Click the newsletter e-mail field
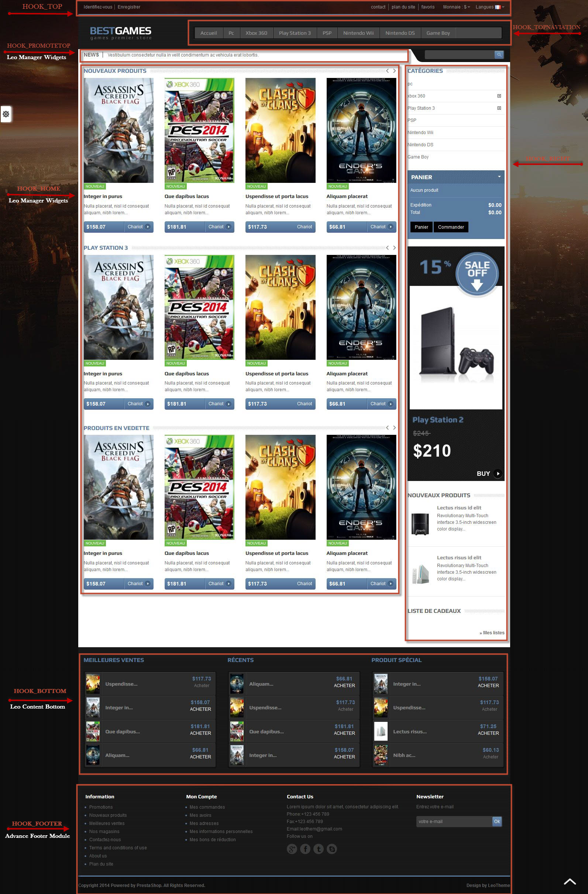This screenshot has height=894, width=588. pyautogui.click(x=454, y=821)
